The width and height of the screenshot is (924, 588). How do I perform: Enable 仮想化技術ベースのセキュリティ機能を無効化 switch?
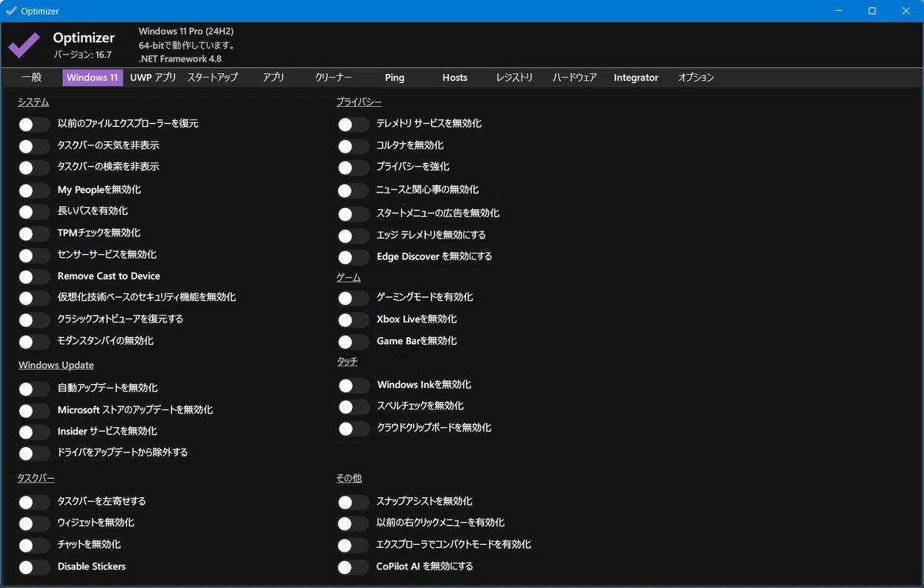coord(35,298)
